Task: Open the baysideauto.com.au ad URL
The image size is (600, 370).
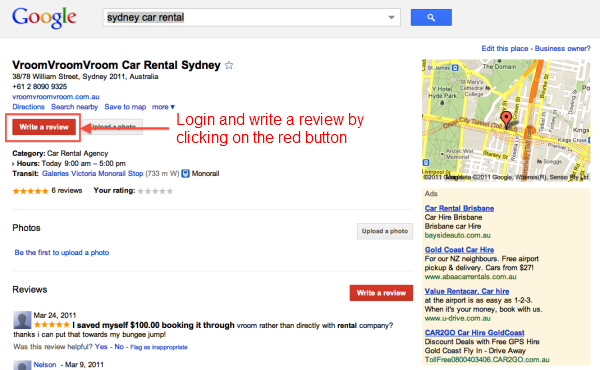Action: tap(457, 235)
